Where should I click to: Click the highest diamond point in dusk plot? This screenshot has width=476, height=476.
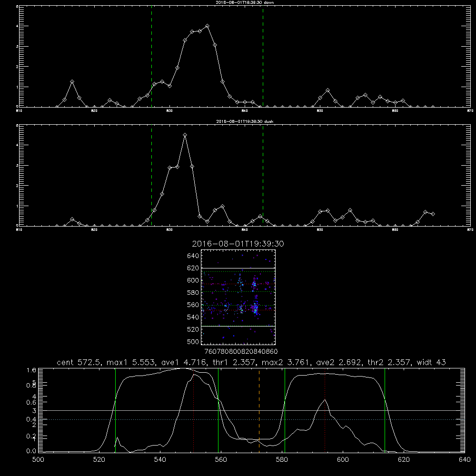coord(185,135)
